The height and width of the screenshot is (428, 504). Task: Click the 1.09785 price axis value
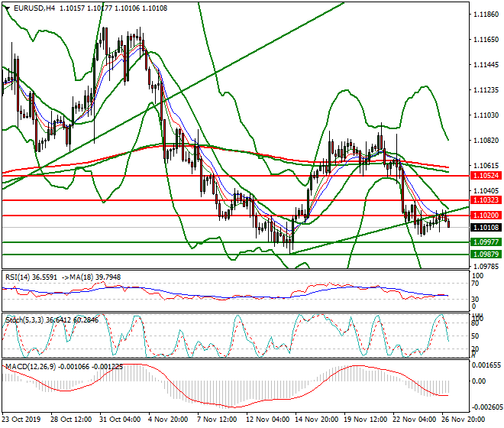(x=486, y=267)
